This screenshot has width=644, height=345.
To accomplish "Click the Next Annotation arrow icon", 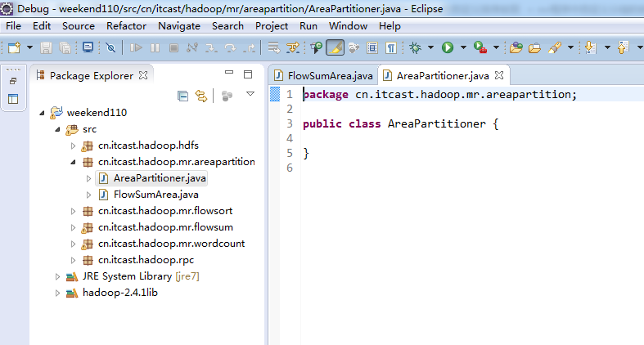I will [x=590, y=47].
